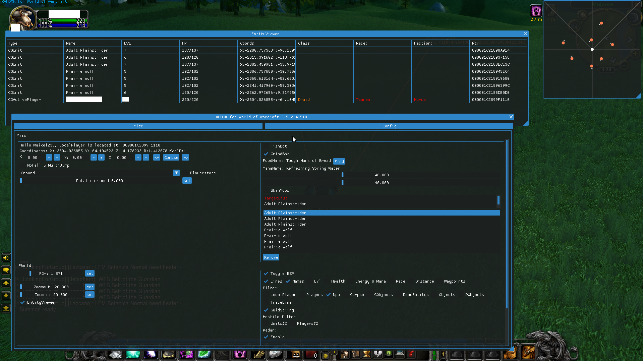Click the Rotation speed slider

coord(100,181)
